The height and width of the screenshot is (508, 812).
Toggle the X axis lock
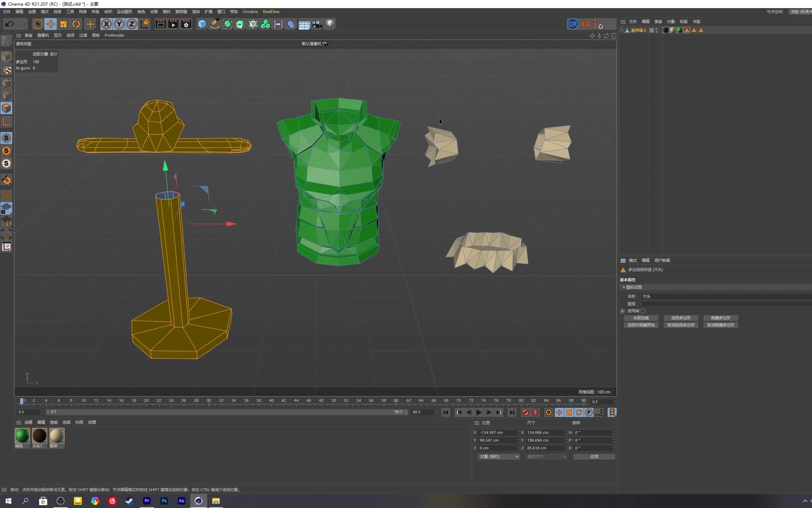(106, 24)
